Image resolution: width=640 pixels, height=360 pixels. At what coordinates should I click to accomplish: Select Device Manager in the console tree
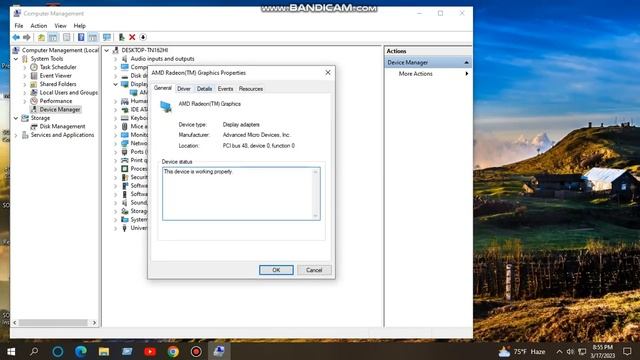60,109
